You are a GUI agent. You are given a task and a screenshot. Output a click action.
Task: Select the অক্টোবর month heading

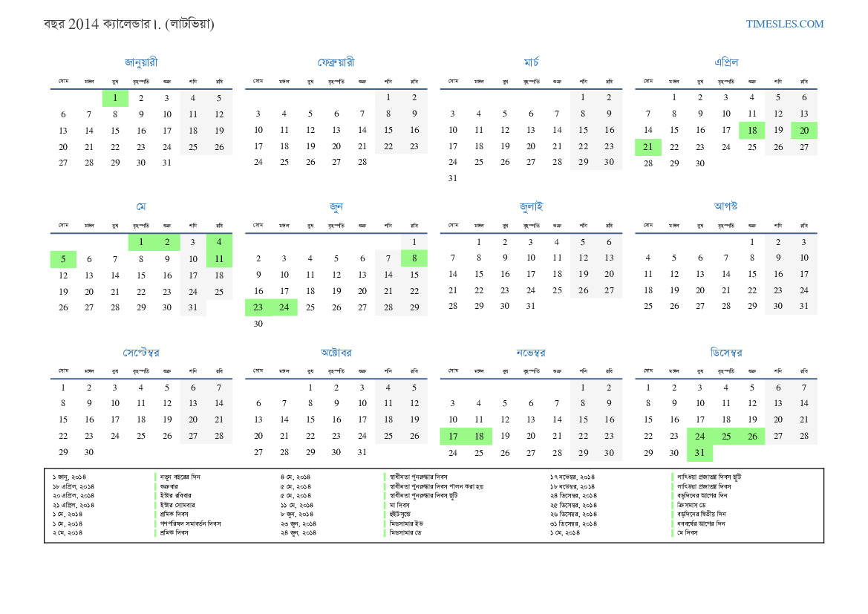click(x=336, y=353)
